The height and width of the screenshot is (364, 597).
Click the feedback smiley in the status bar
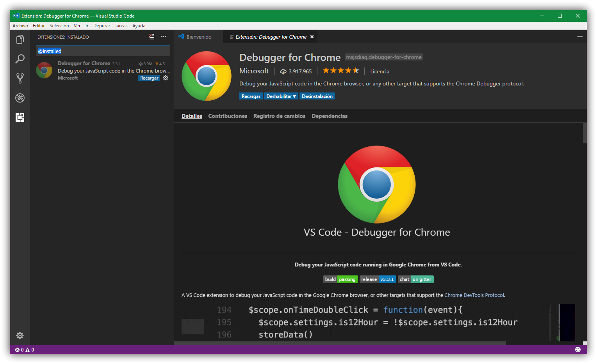coord(578,350)
